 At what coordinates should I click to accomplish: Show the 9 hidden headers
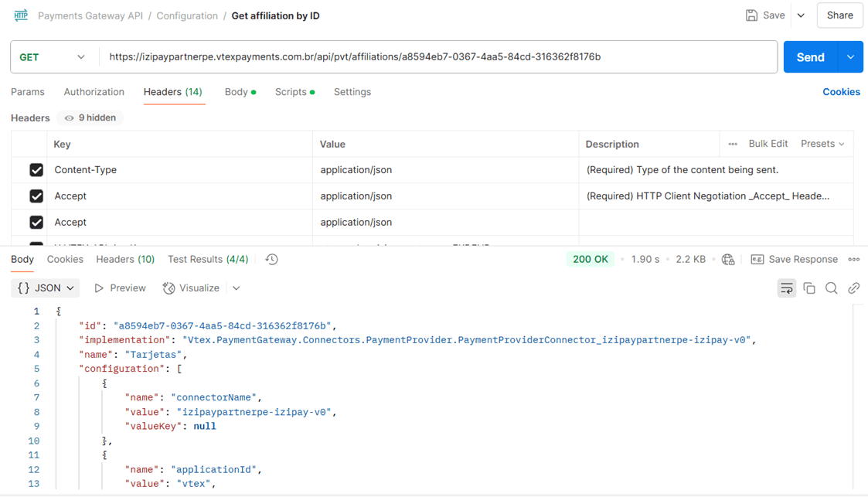[90, 118]
